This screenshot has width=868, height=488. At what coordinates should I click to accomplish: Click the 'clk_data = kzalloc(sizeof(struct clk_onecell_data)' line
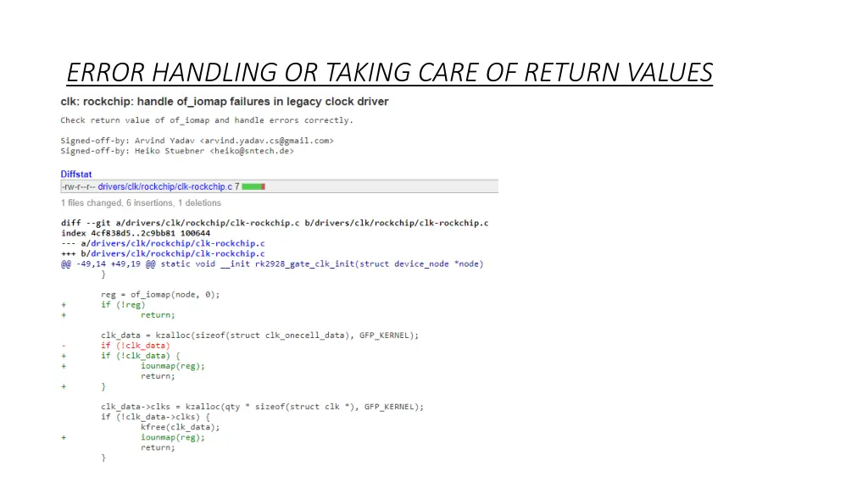[x=259, y=335]
